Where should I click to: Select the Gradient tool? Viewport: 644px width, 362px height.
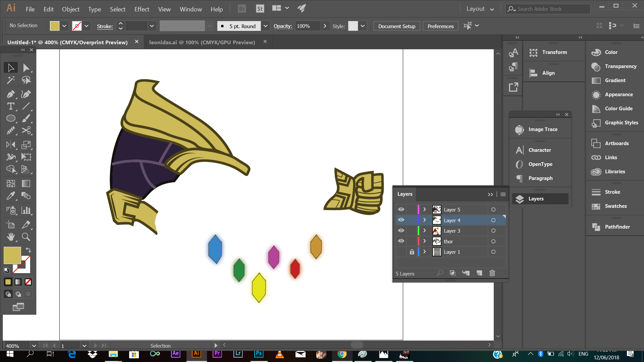26,183
